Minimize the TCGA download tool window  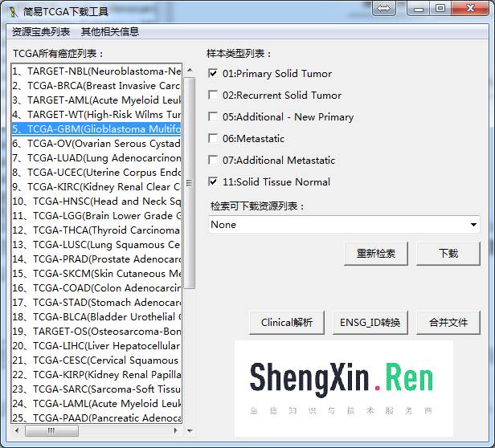coord(419,8)
